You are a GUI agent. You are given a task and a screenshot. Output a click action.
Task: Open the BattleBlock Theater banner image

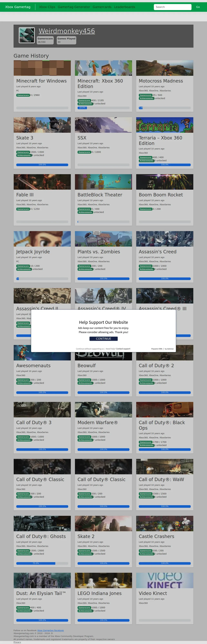(x=103, y=182)
